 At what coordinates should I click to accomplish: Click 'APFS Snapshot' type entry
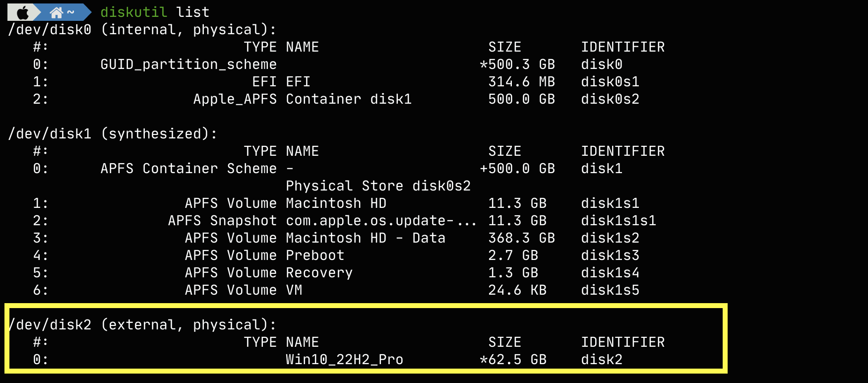tap(222, 221)
